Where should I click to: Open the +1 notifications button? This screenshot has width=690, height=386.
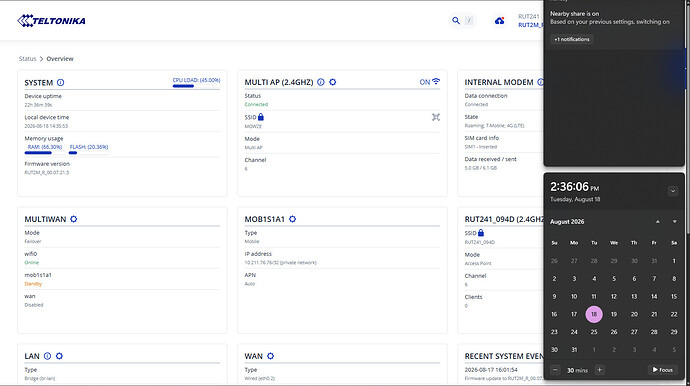pyautogui.click(x=572, y=39)
